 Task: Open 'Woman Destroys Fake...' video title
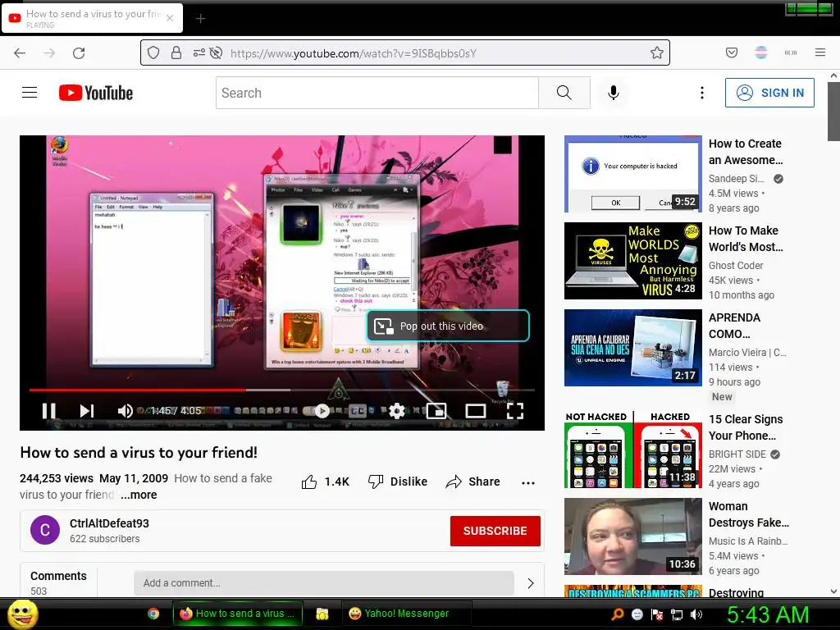(x=748, y=514)
